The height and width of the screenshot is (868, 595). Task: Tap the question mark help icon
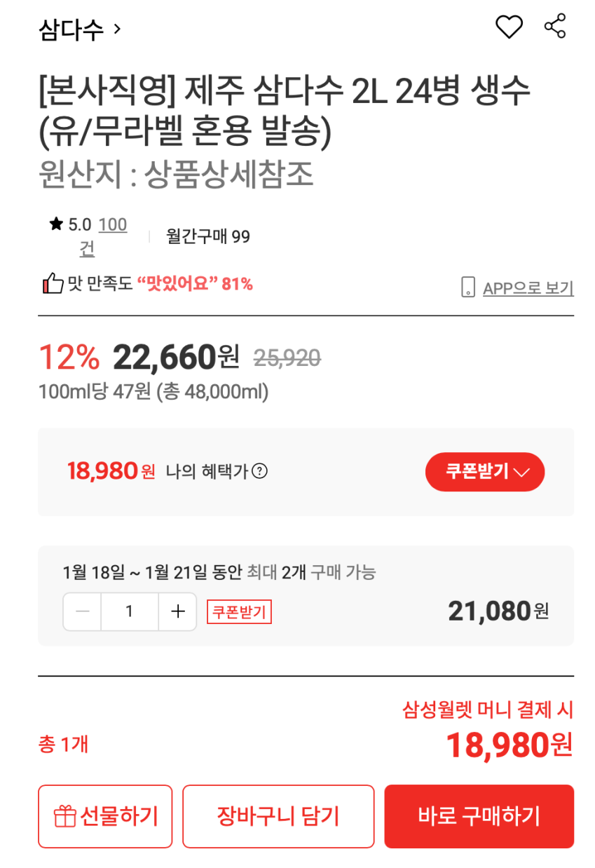pyautogui.click(x=259, y=471)
